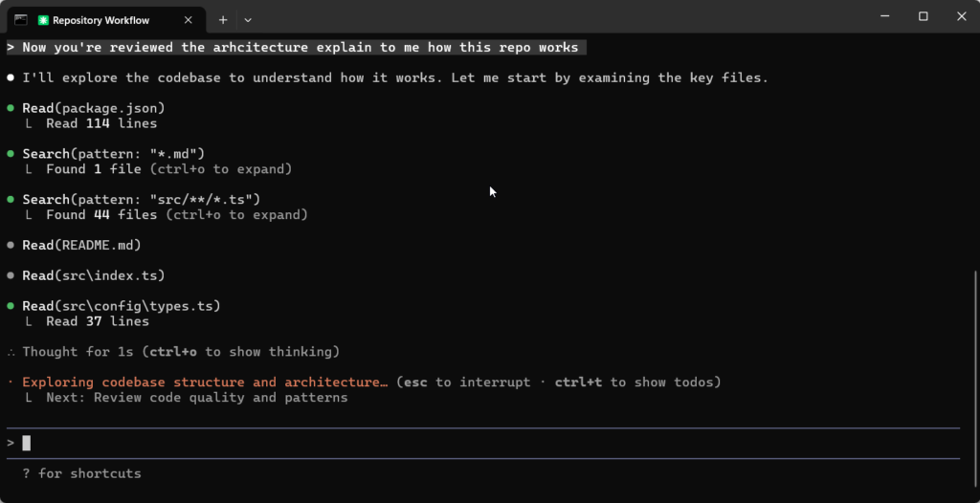Click green bullet beside Search "src/**/*.ts"
Image resolution: width=980 pixels, height=503 pixels.
(x=11, y=200)
